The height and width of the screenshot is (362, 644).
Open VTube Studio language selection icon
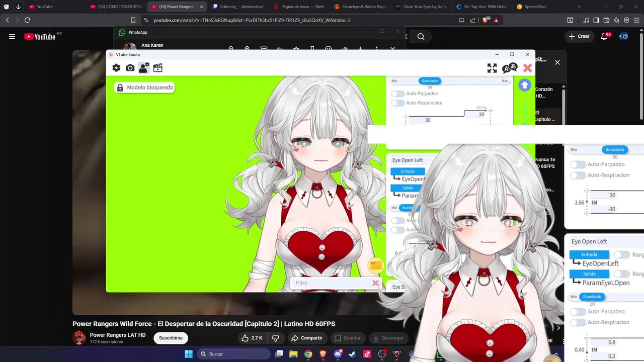(x=510, y=68)
